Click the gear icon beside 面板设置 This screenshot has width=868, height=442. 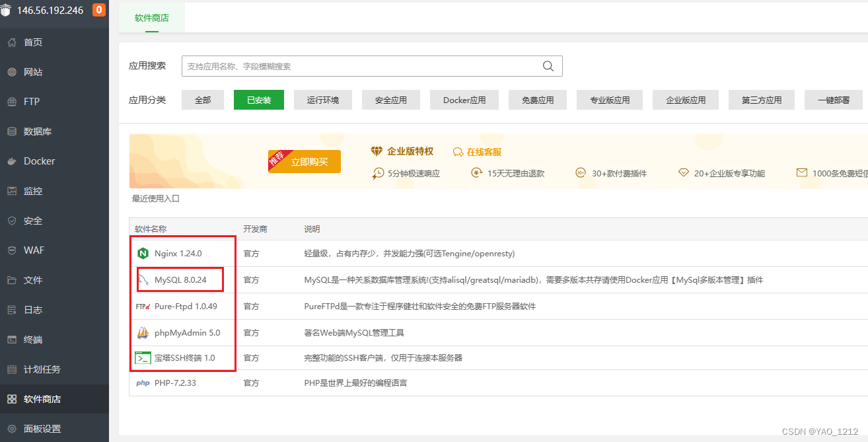point(12,429)
